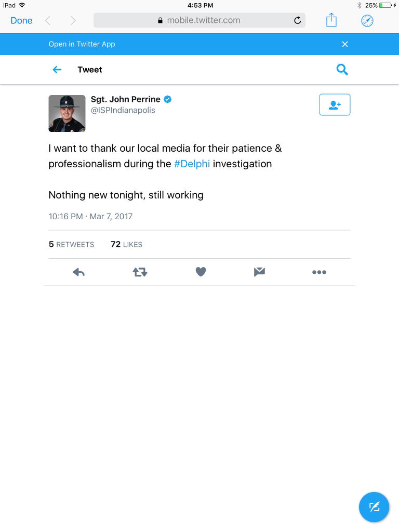Open in Twitter App link

pyautogui.click(x=82, y=44)
